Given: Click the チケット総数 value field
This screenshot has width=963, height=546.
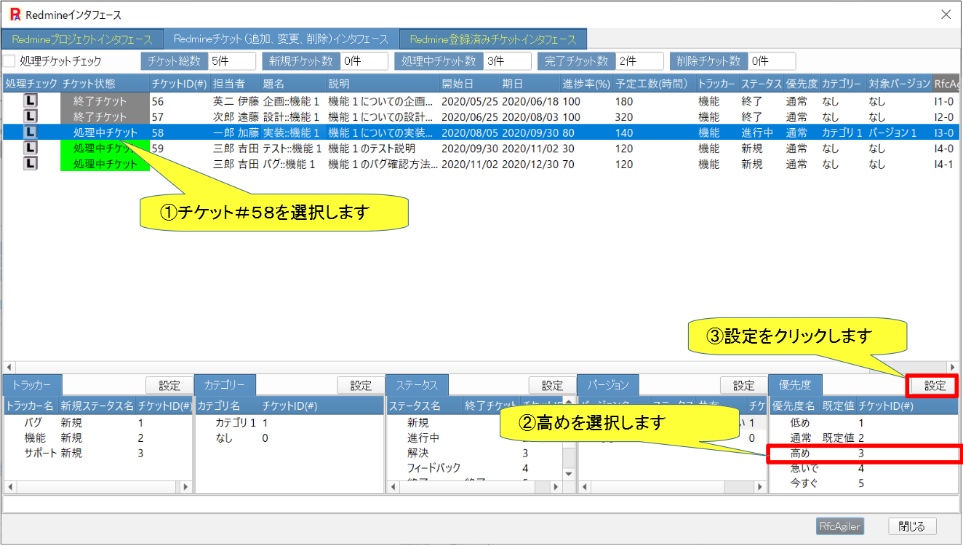Looking at the screenshot, I should pyautogui.click(x=232, y=61).
